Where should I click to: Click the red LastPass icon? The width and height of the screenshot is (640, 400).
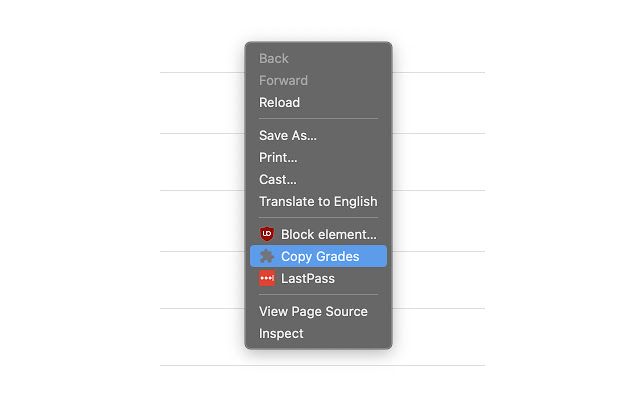pos(267,278)
